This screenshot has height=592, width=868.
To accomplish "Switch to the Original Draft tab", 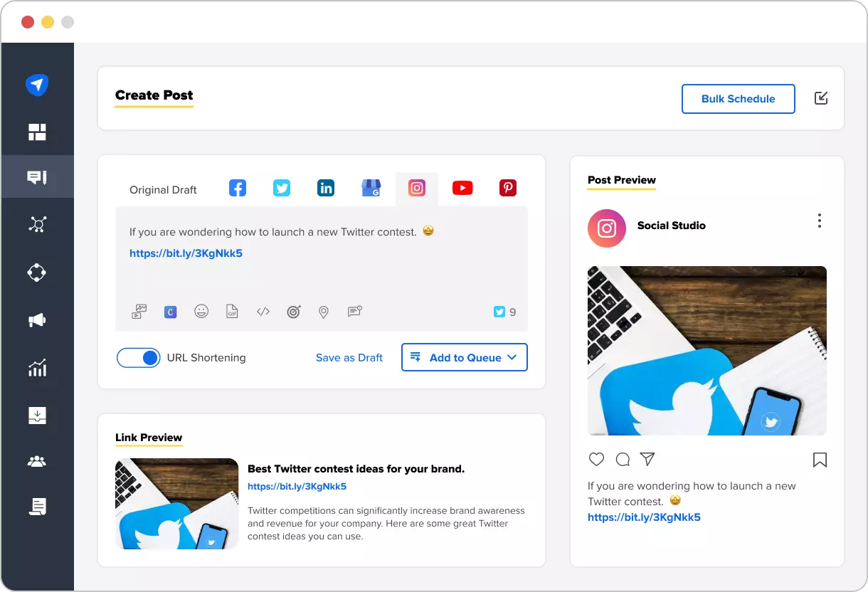I will coord(163,190).
